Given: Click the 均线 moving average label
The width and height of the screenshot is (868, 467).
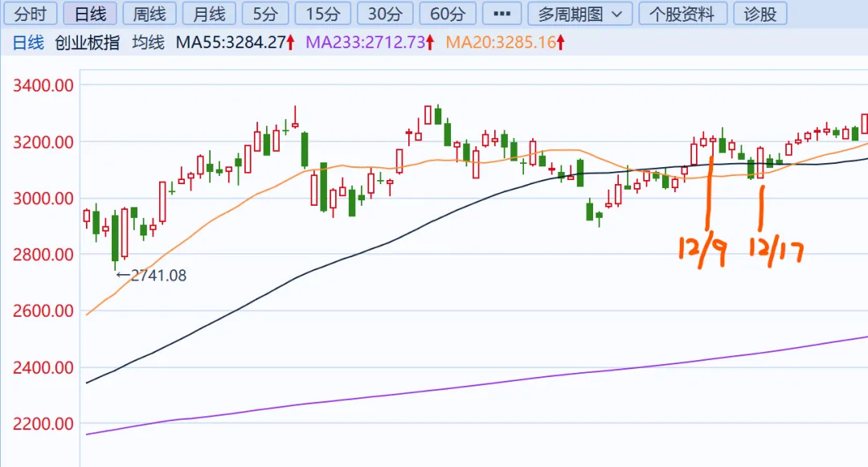Looking at the screenshot, I should click(149, 42).
